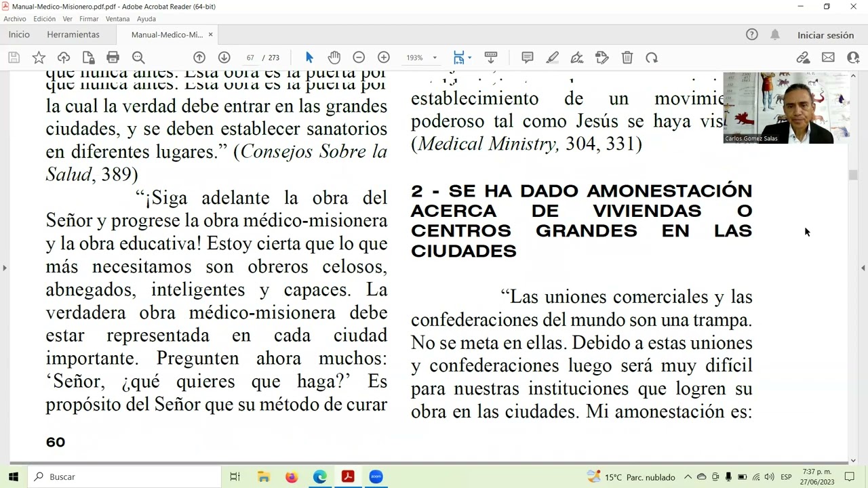Screen dimensions: 868x488
Task: Send the file by email
Action: point(828,58)
